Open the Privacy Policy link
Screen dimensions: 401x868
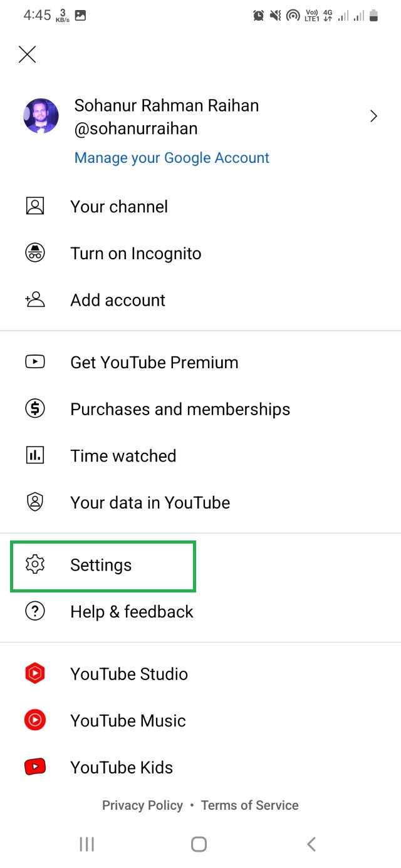[142, 805]
